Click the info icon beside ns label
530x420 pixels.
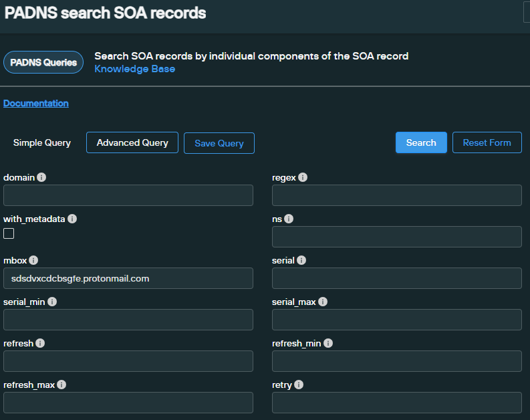click(289, 219)
